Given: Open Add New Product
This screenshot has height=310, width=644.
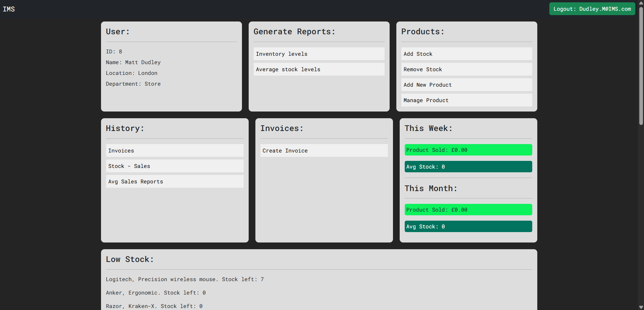Looking at the screenshot, I should [x=466, y=85].
